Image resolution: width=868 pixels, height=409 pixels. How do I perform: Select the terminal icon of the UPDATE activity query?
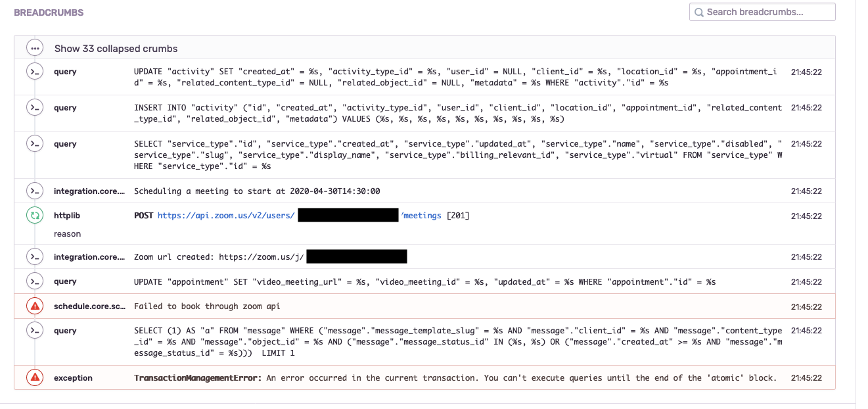[x=35, y=71]
